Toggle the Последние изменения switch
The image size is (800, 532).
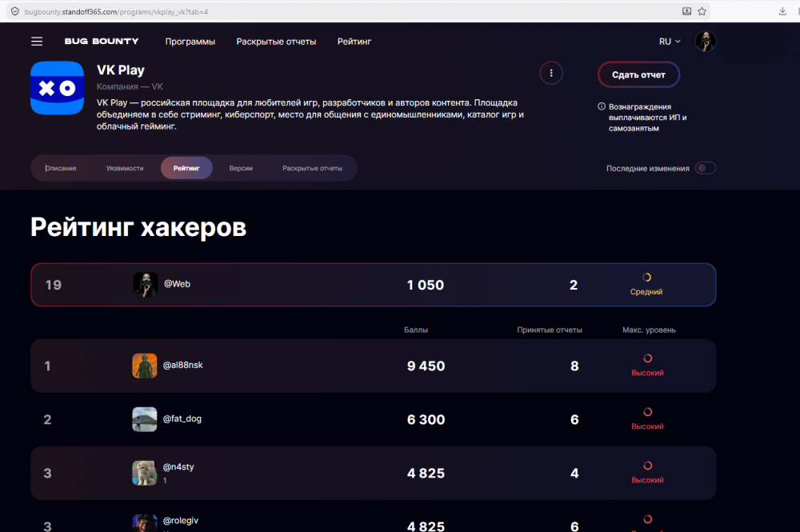(706, 168)
